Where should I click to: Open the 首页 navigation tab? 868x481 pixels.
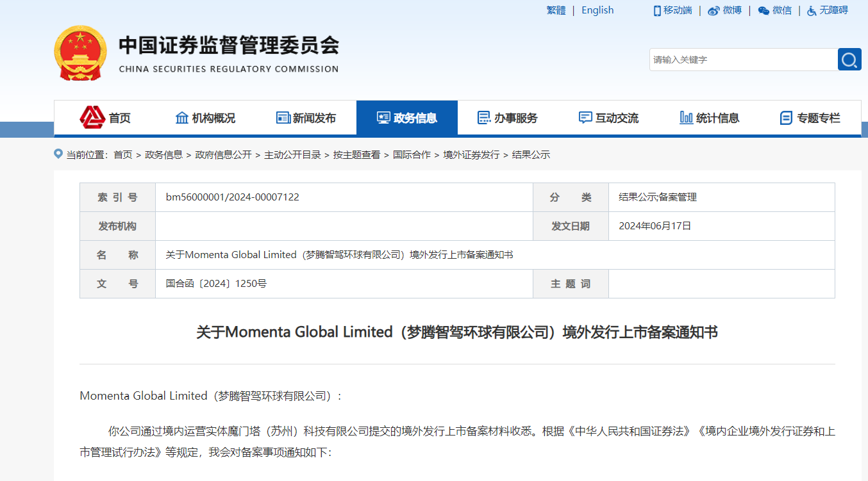point(104,118)
